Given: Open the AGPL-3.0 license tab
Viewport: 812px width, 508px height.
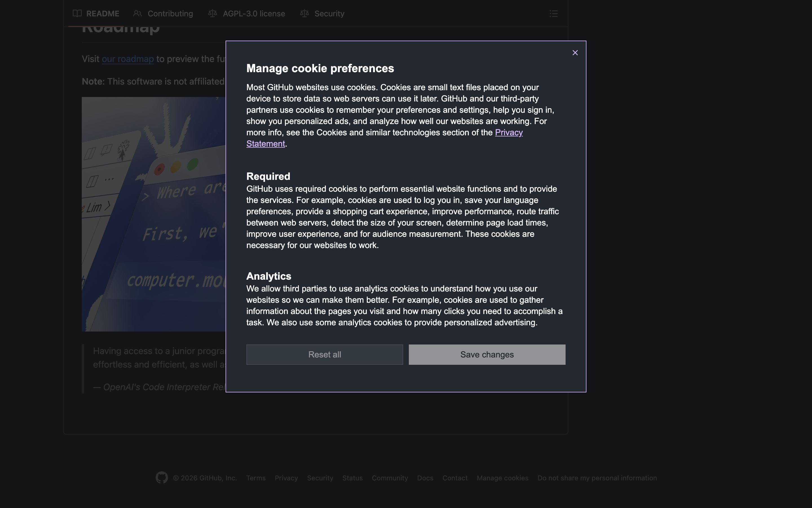Looking at the screenshot, I should click(253, 14).
